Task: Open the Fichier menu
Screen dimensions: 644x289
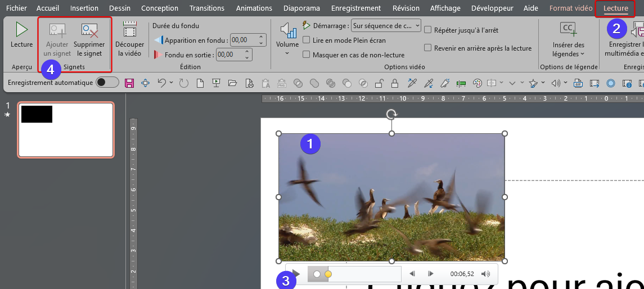Action: [x=17, y=8]
